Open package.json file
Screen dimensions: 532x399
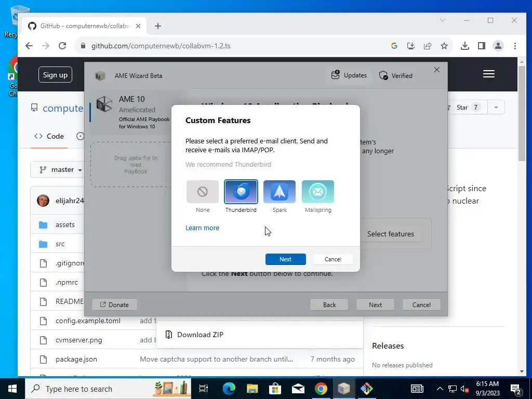point(76,359)
